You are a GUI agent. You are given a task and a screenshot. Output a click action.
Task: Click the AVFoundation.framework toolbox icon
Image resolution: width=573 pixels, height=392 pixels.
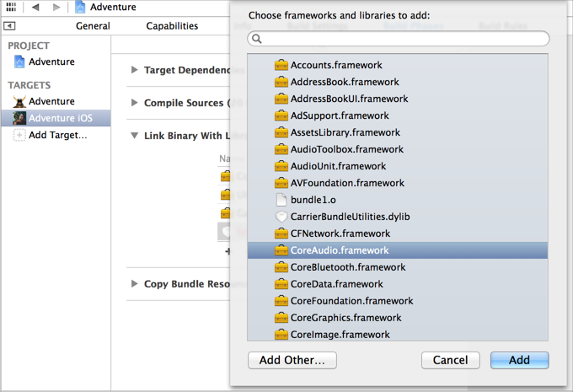[x=281, y=183]
